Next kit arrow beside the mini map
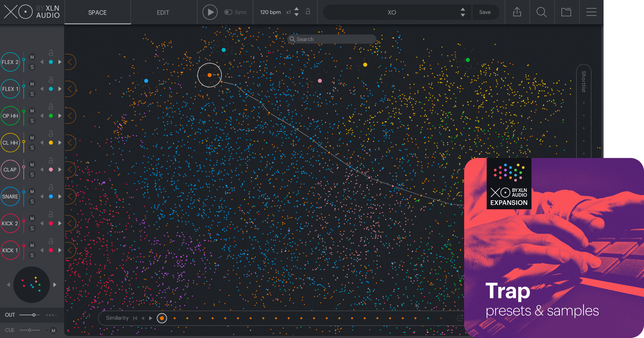This screenshot has width=644, height=338. point(55,285)
